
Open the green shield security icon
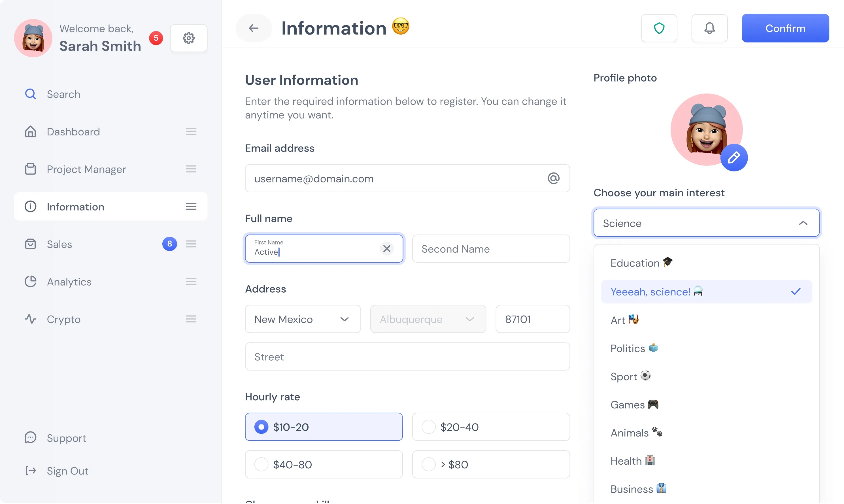tap(659, 28)
